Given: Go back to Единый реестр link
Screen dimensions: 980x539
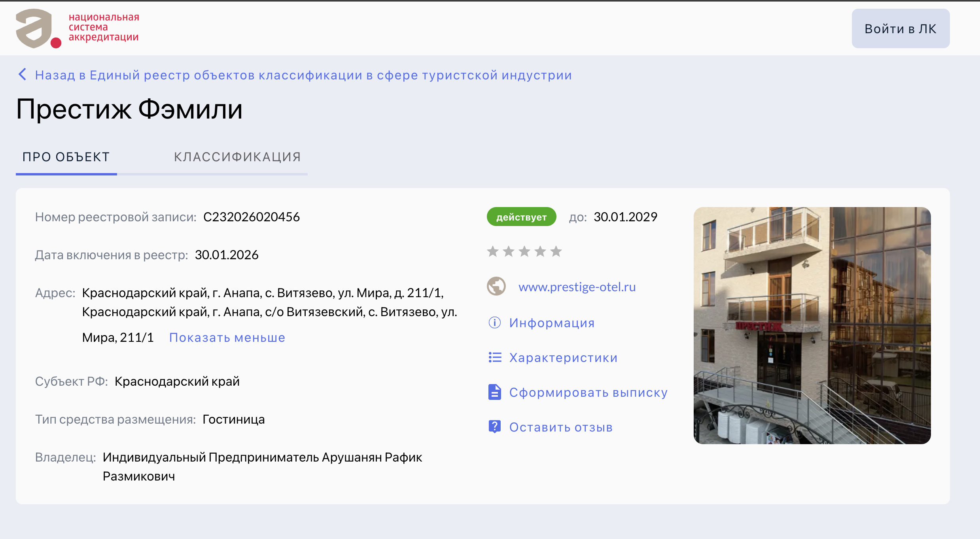Looking at the screenshot, I should coord(303,75).
